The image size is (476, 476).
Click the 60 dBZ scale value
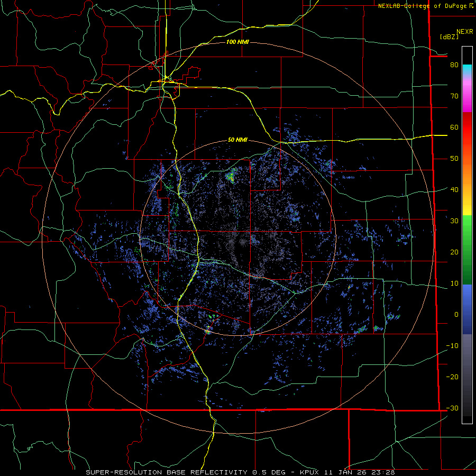coord(454,127)
